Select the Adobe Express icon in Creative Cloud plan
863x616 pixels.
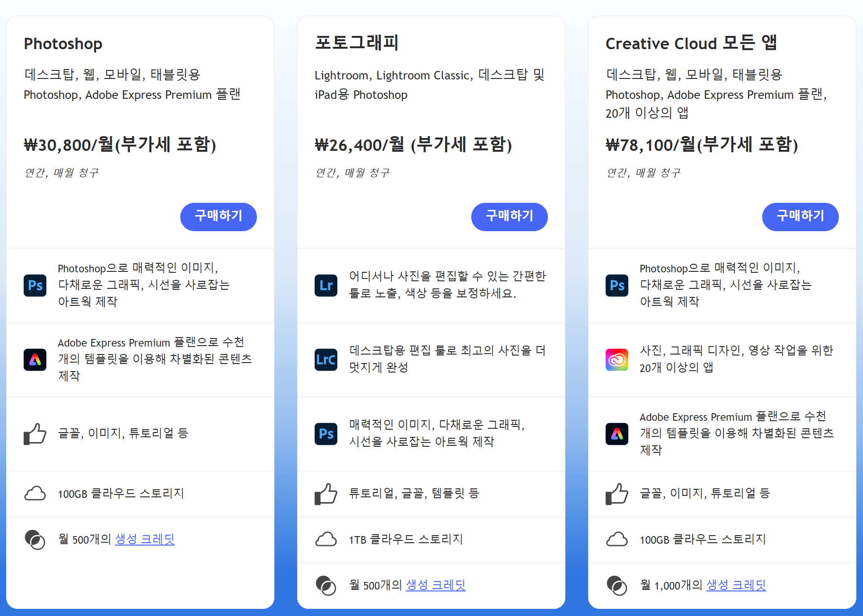point(616,434)
